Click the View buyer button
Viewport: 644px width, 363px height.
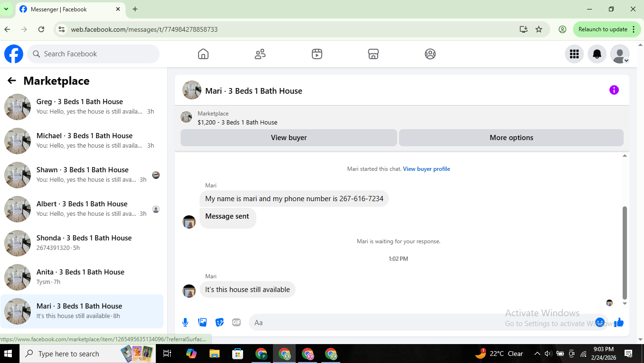coord(289,138)
